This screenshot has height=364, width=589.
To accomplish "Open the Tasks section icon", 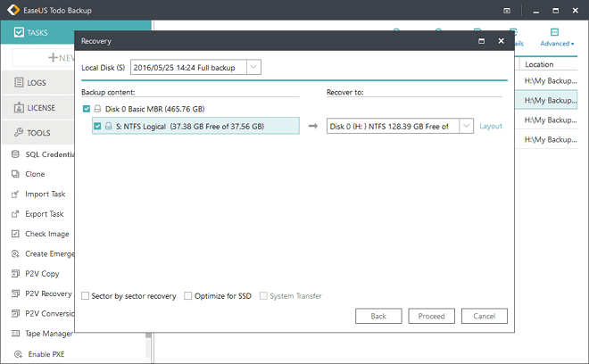I will (x=19, y=32).
